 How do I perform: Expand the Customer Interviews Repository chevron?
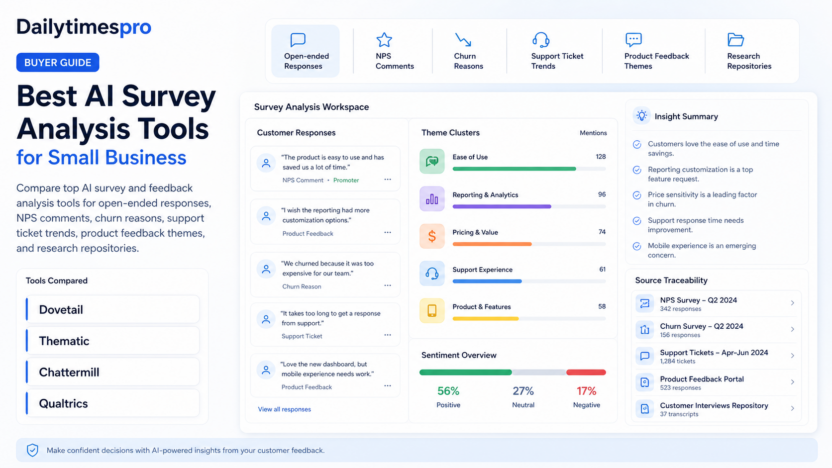point(792,409)
